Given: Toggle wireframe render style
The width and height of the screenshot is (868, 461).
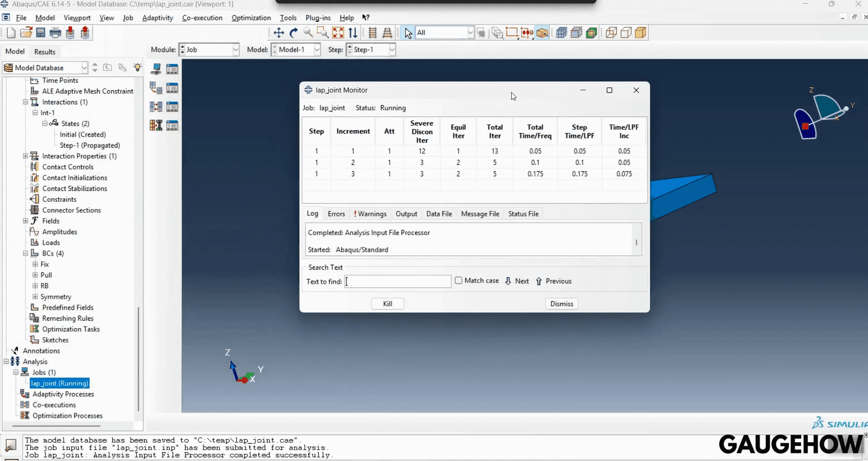Looking at the screenshot, I should [611, 32].
